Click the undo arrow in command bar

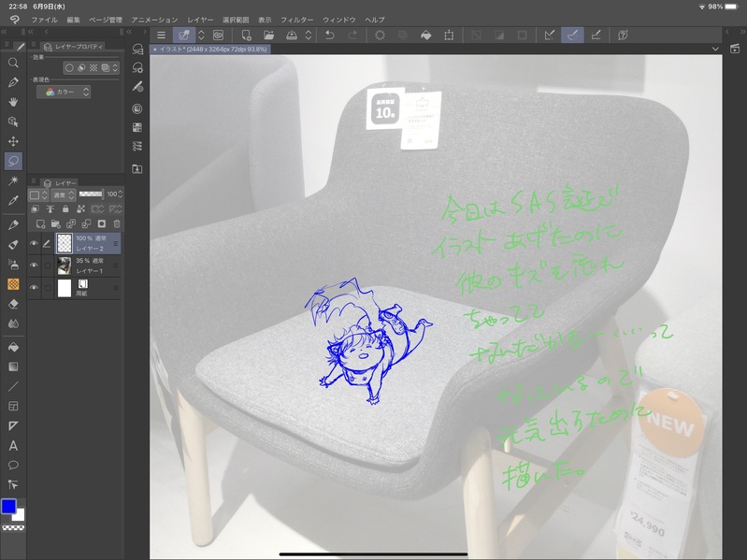[x=330, y=36]
